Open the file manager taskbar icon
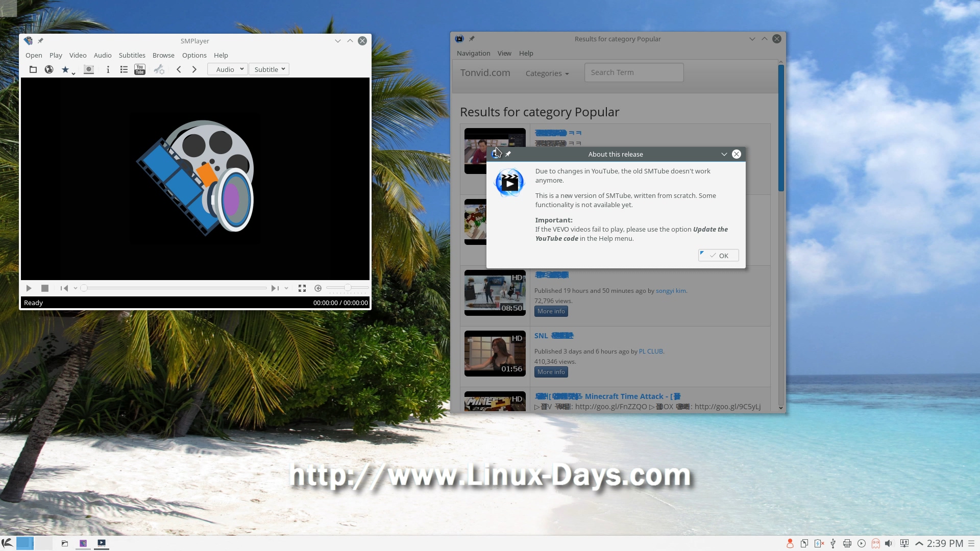 click(65, 543)
